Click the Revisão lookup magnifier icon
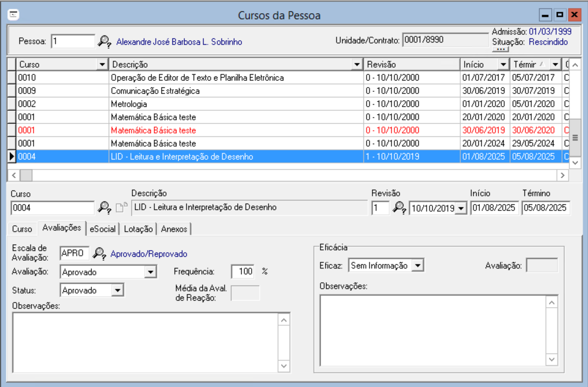 click(400, 208)
